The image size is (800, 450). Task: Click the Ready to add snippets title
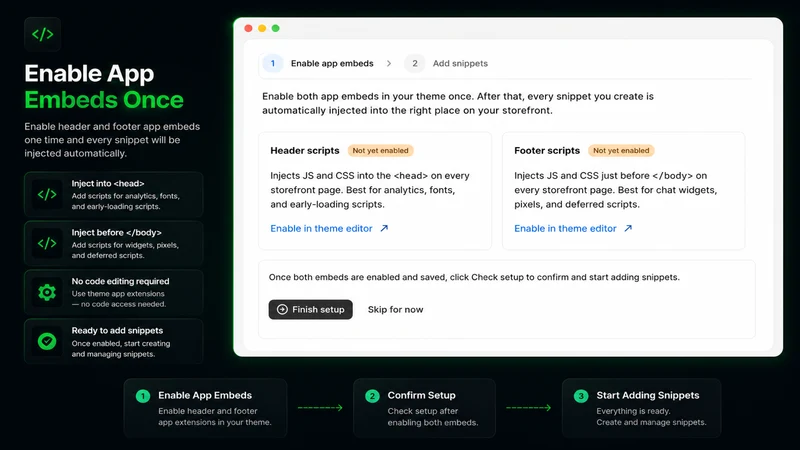(x=117, y=331)
